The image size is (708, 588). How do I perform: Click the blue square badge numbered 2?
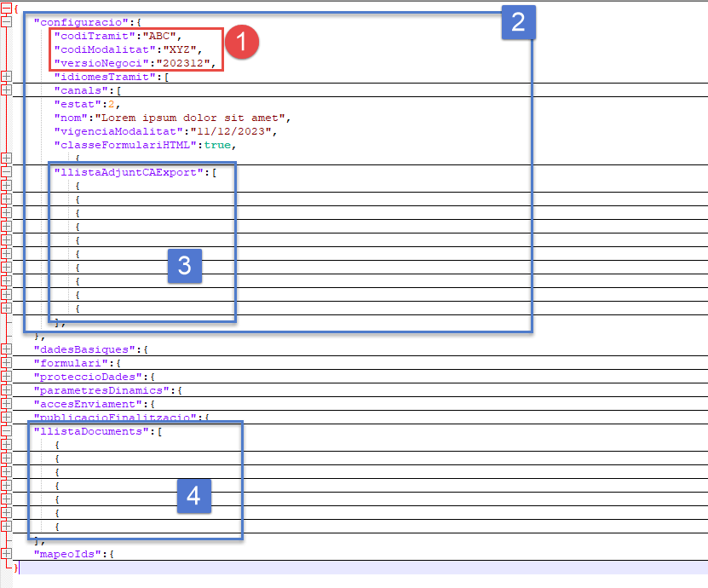[517, 22]
